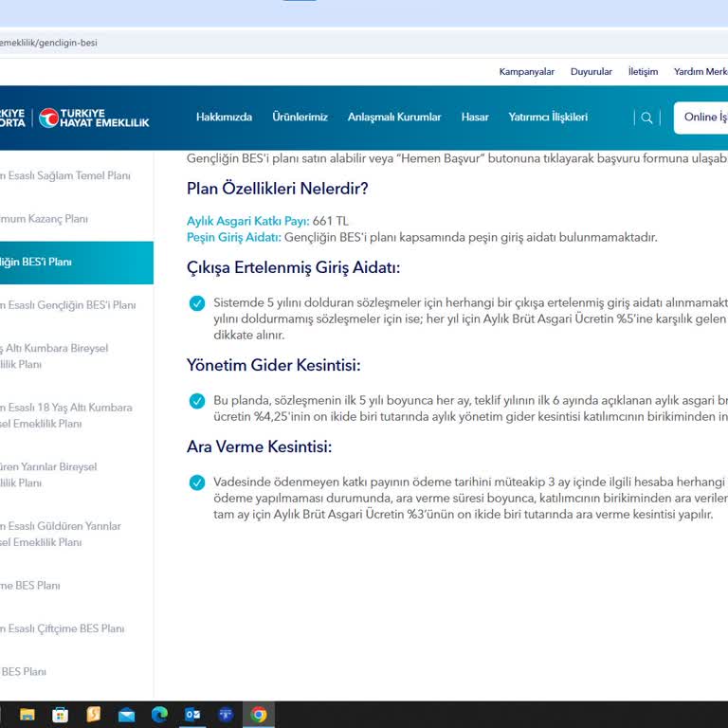Select Yaş Altı Kumbara Bireysel Emeklilik Planı

[x=54, y=356]
